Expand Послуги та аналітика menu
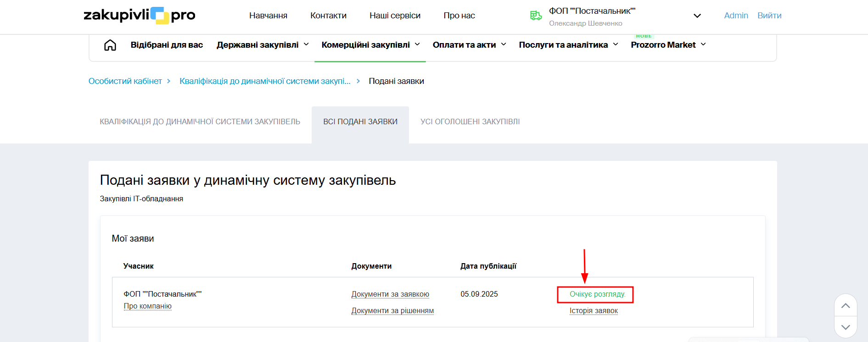 (x=568, y=45)
